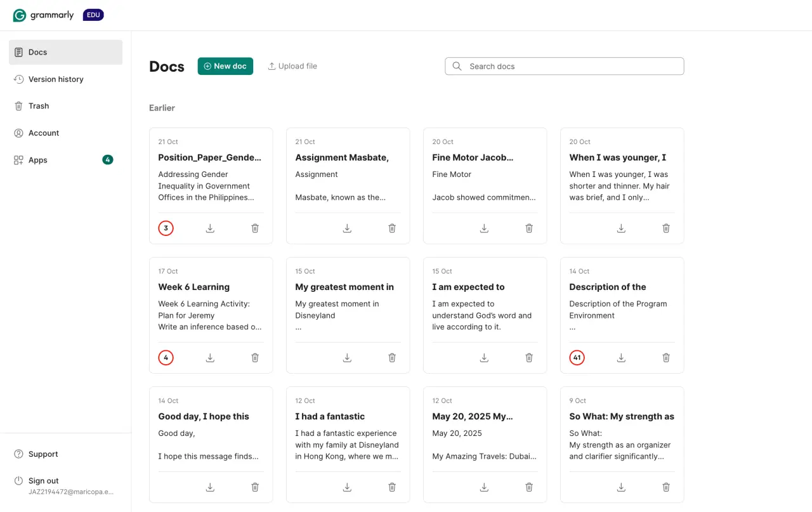
Task: Download the I am expected to doc
Action: [x=484, y=358]
